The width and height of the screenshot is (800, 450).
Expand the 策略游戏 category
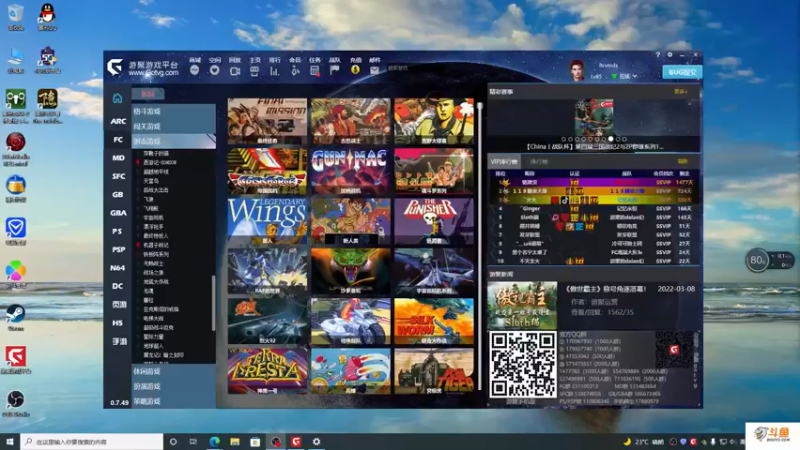(x=174, y=402)
